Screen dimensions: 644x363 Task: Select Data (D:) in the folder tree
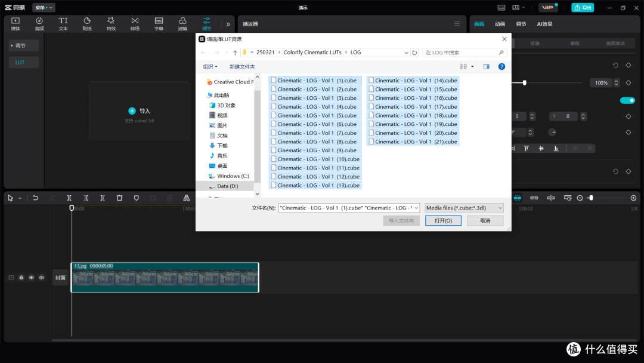point(227,186)
